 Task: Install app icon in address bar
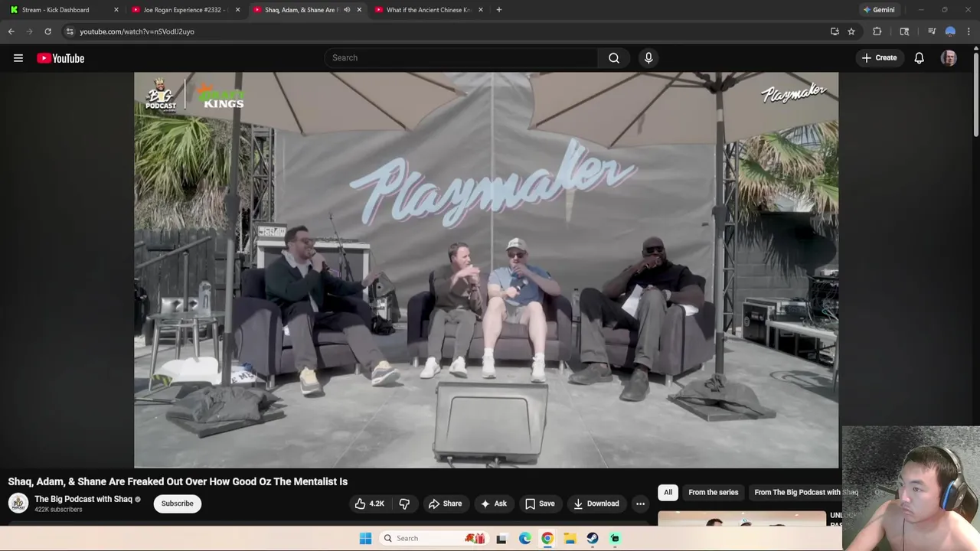point(835,31)
